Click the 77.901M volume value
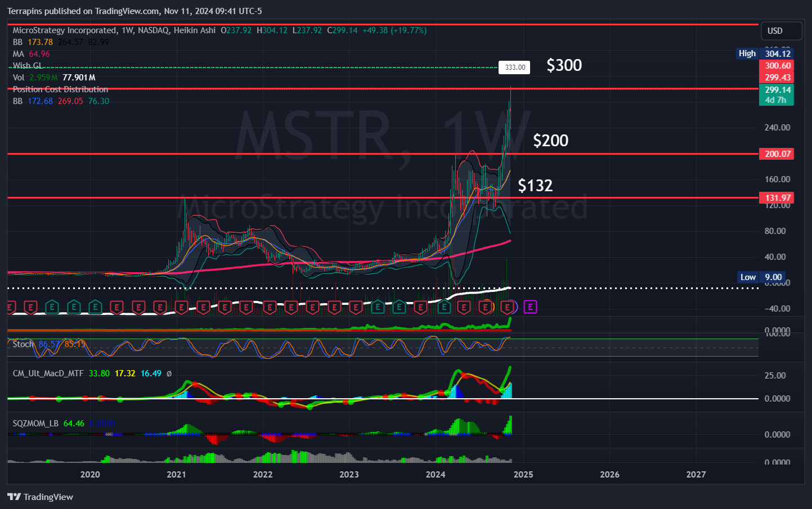The width and height of the screenshot is (812, 509). pos(79,78)
